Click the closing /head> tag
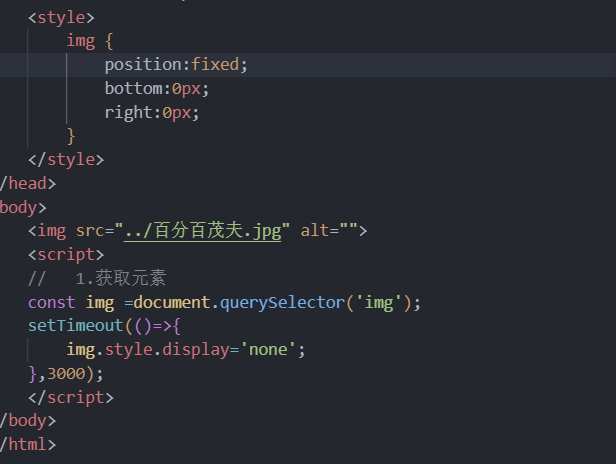Screen dimensions: 616x464 click(28, 183)
